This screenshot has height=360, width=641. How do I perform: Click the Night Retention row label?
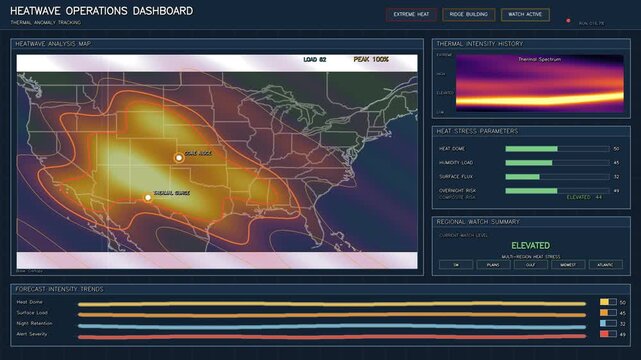point(34,323)
